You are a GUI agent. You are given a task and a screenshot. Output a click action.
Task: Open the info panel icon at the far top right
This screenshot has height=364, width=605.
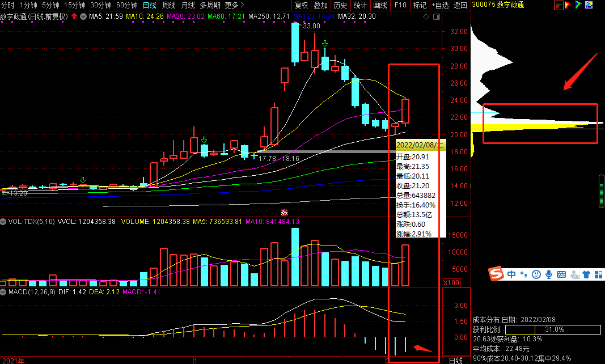coord(589,5)
